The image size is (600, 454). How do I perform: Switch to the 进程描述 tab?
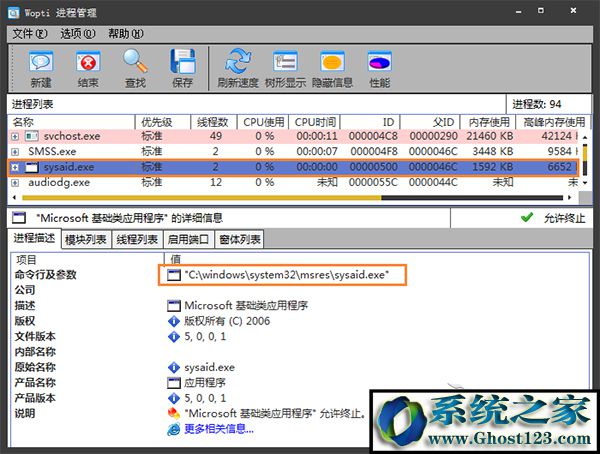click(x=34, y=238)
